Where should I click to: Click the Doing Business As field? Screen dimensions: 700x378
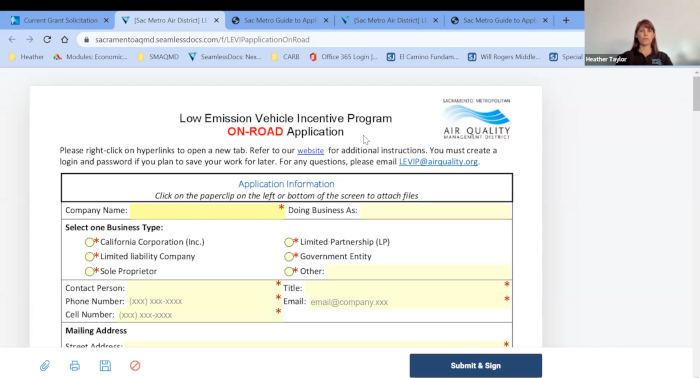coord(435,211)
